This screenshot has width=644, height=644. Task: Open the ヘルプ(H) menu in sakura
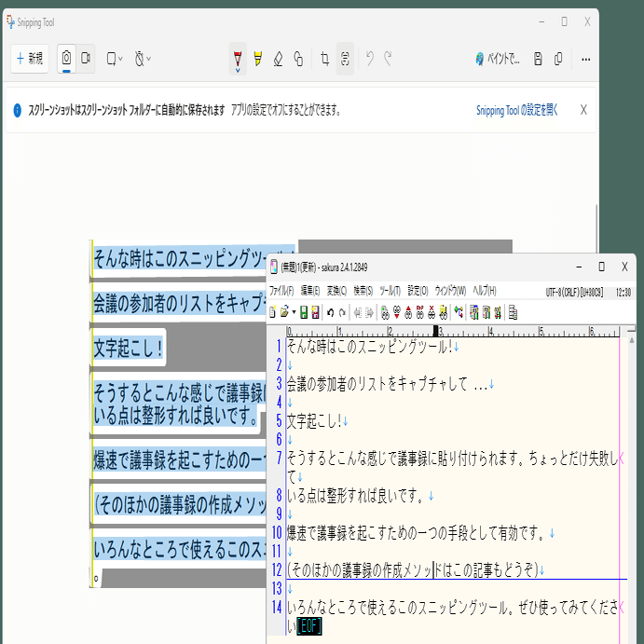[485, 291]
